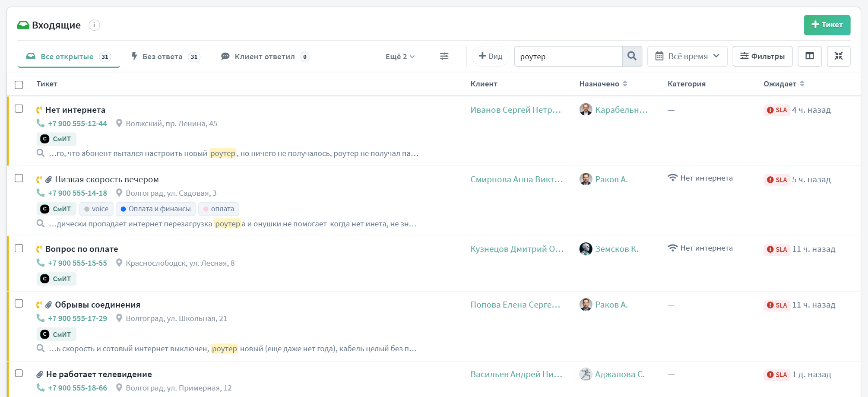Open client Иванов Сергей Петр… link
Image resolution: width=868 pixels, height=397 pixels.
pos(516,110)
